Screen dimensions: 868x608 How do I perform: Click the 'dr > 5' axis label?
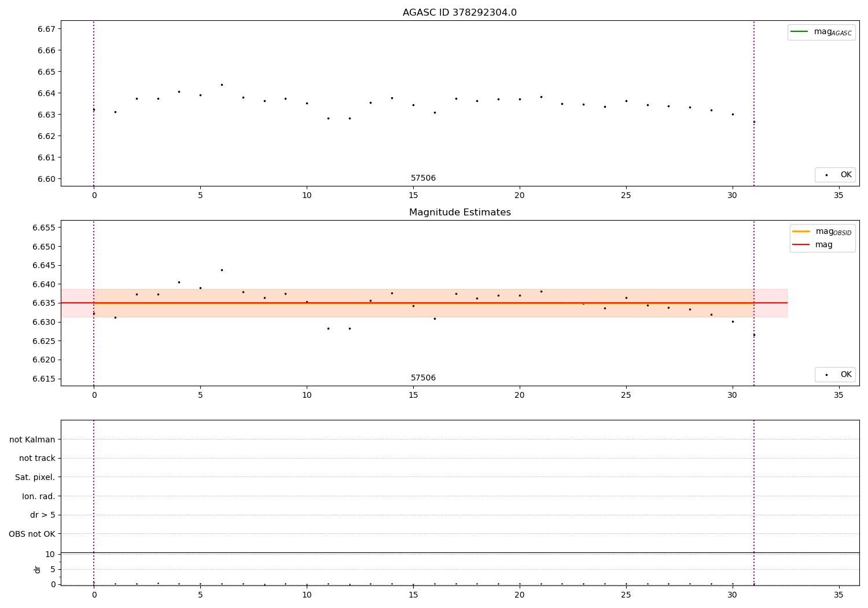[43, 515]
